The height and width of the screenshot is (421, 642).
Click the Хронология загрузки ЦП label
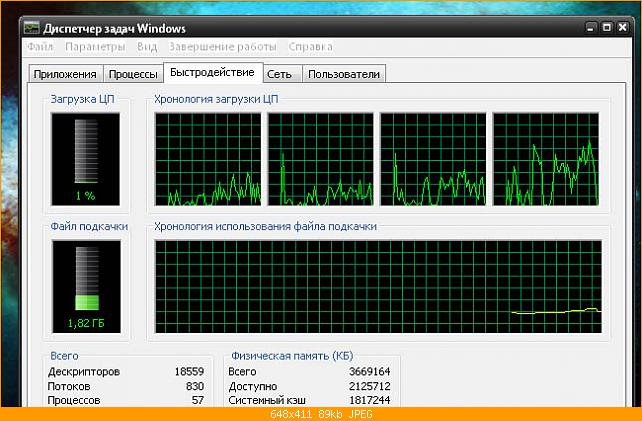[x=216, y=99]
